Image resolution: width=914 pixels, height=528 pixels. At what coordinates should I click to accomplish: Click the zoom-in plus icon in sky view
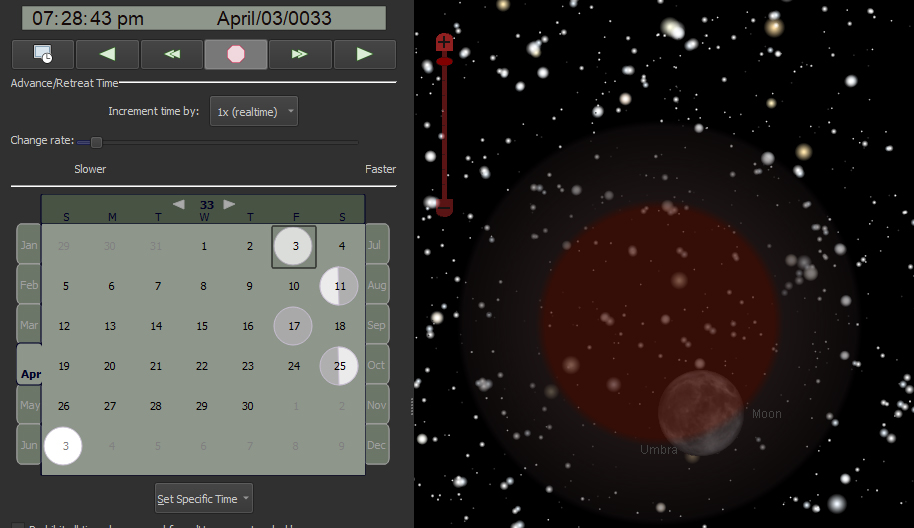[445, 42]
